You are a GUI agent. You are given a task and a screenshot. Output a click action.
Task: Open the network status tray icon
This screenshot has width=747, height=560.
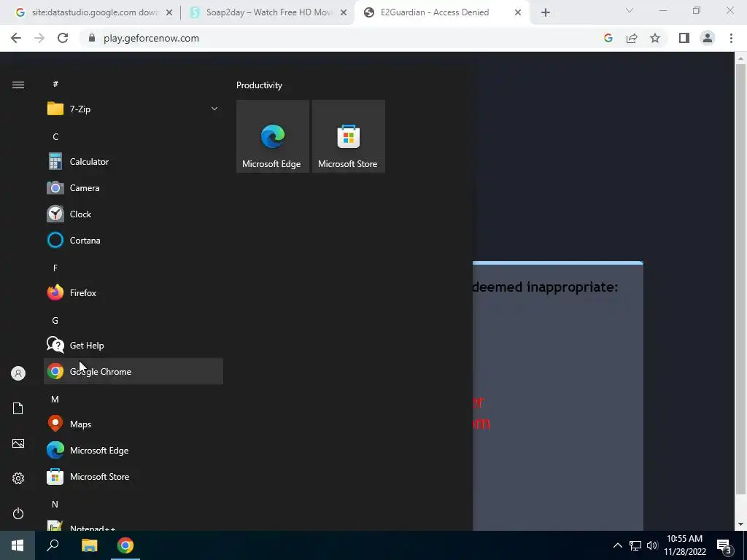click(x=635, y=545)
